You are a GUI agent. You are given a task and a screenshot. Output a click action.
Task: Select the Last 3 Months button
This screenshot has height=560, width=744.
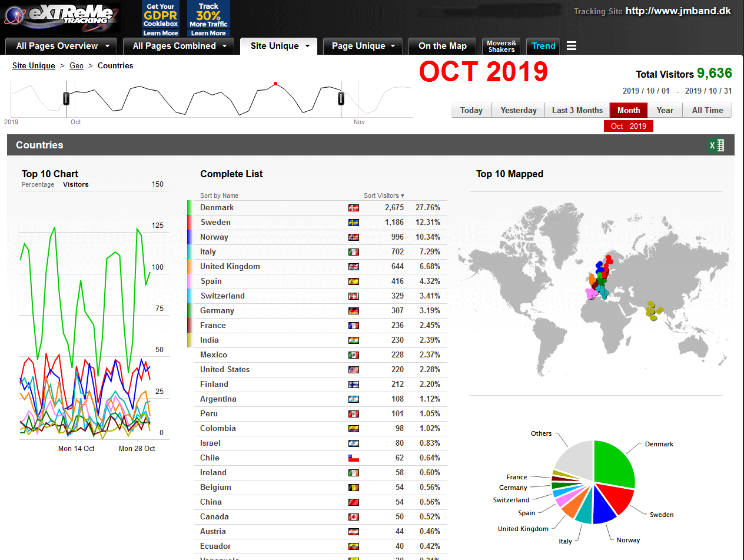pos(577,110)
